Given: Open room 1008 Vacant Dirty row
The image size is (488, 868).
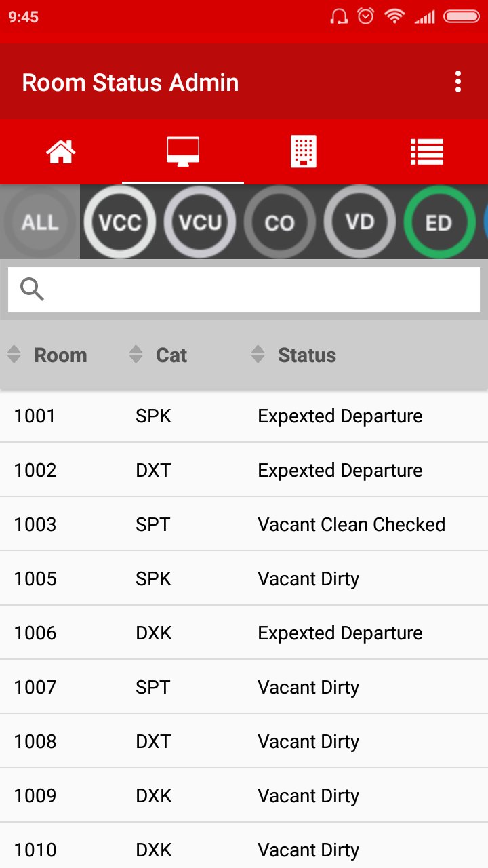Looking at the screenshot, I should pyautogui.click(x=244, y=741).
